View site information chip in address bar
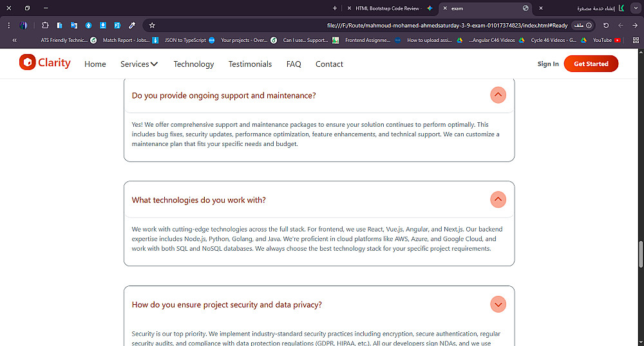The width and height of the screenshot is (644, 346). pos(583,26)
